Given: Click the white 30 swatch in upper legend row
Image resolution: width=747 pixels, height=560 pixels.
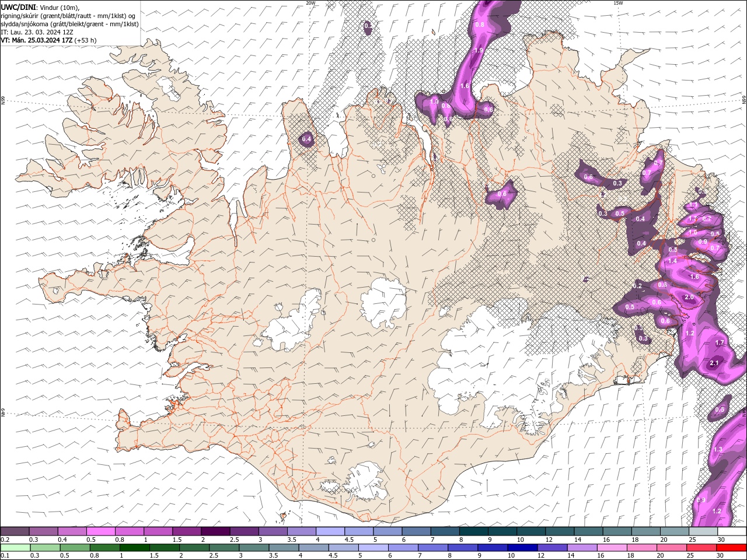Looking at the screenshot, I should click(732, 531).
